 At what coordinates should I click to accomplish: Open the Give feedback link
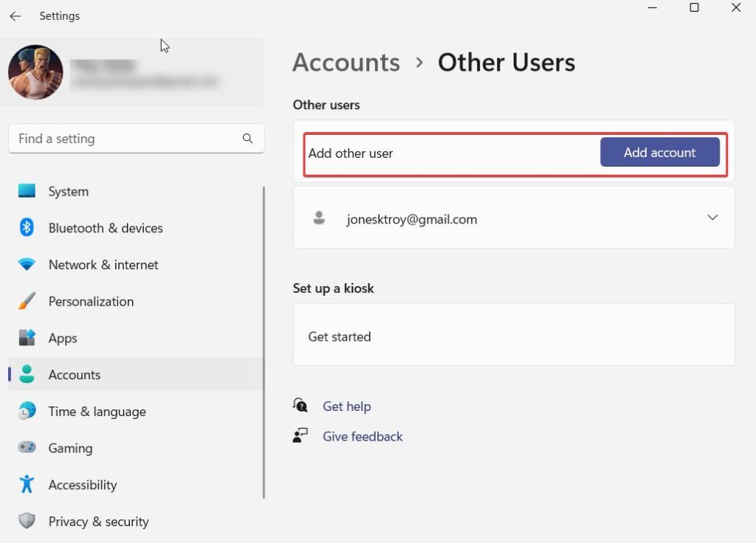[x=362, y=437]
